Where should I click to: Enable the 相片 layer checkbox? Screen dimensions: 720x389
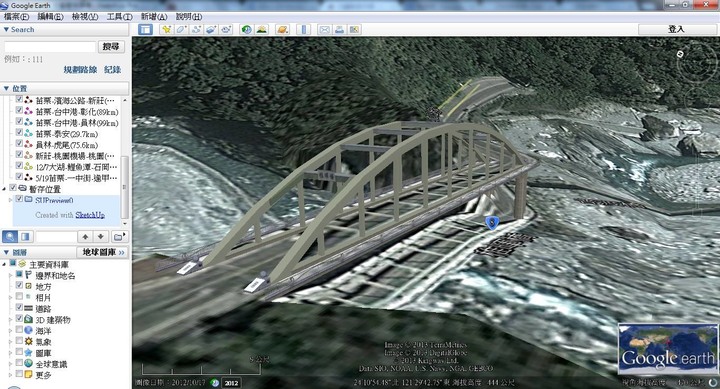coord(19,297)
